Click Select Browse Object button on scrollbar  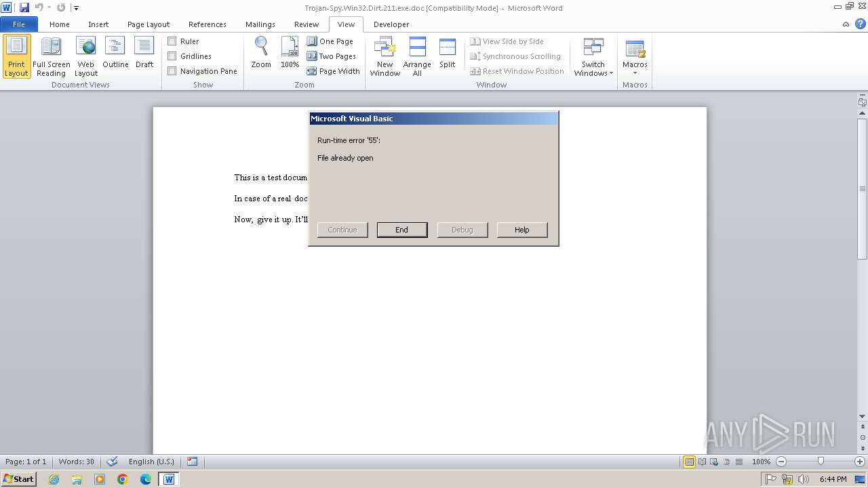coord(862,438)
